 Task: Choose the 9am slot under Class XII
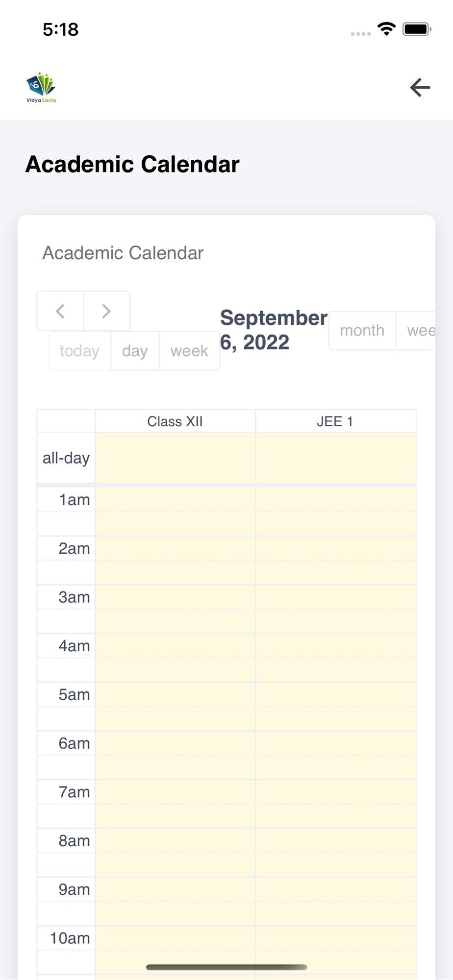click(x=175, y=902)
